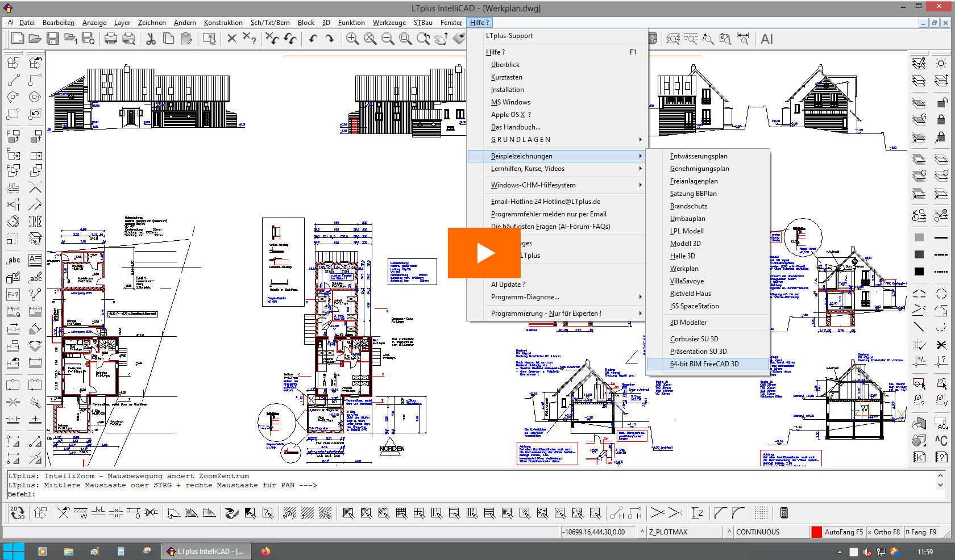Open print preview icon
The height and width of the screenshot is (560, 955).
[x=129, y=39]
